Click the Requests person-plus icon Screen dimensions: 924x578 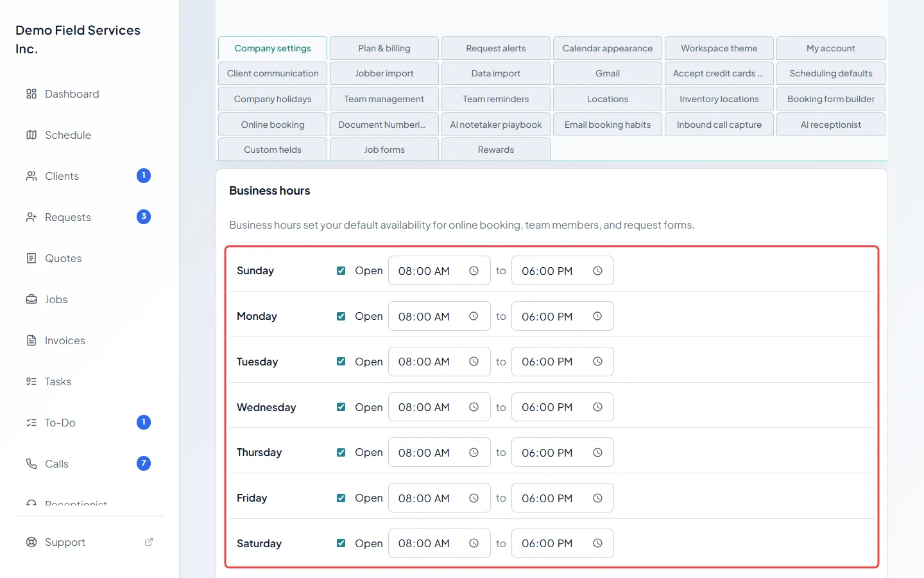pyautogui.click(x=31, y=217)
